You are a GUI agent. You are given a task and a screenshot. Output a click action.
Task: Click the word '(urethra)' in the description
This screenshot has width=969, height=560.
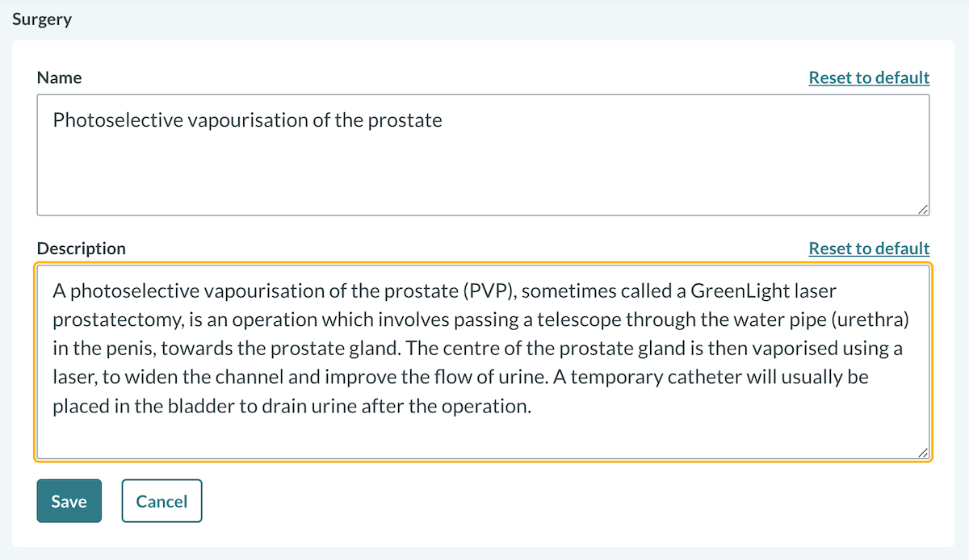pos(870,320)
